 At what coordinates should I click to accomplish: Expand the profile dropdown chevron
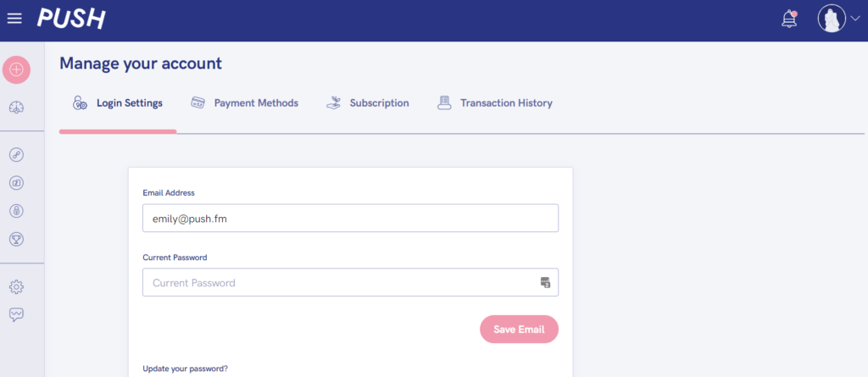[x=854, y=19]
